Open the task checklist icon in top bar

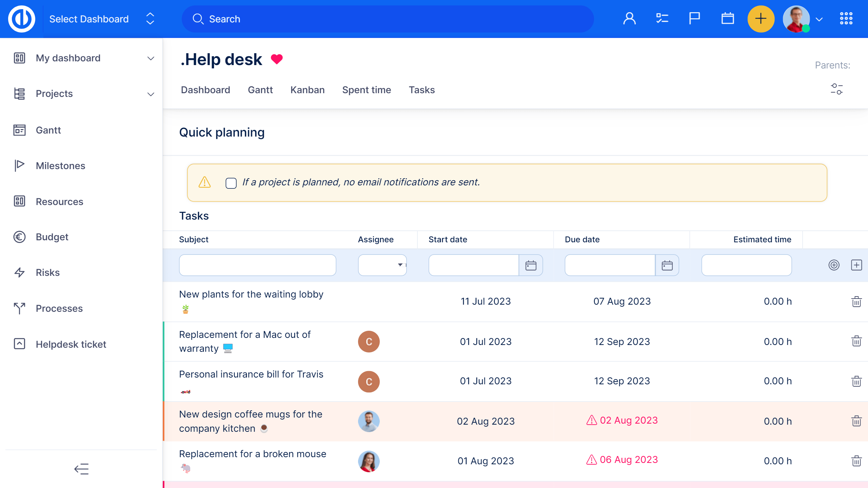point(661,19)
